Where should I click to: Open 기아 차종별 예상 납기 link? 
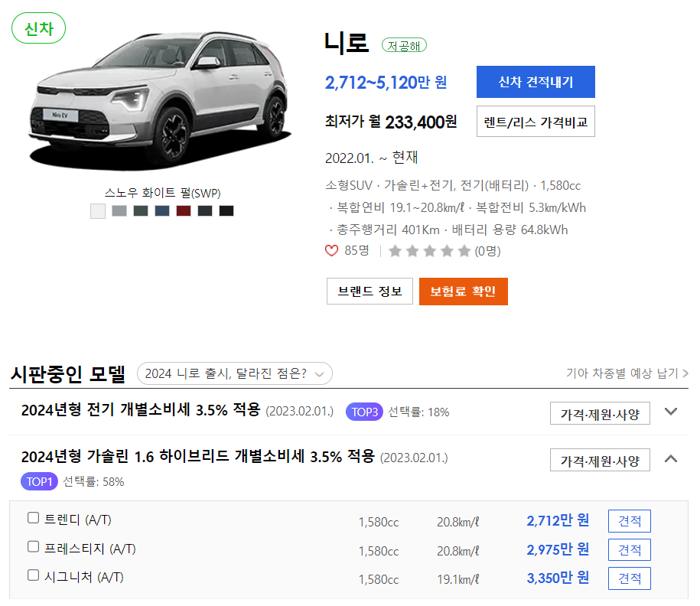(x=627, y=373)
